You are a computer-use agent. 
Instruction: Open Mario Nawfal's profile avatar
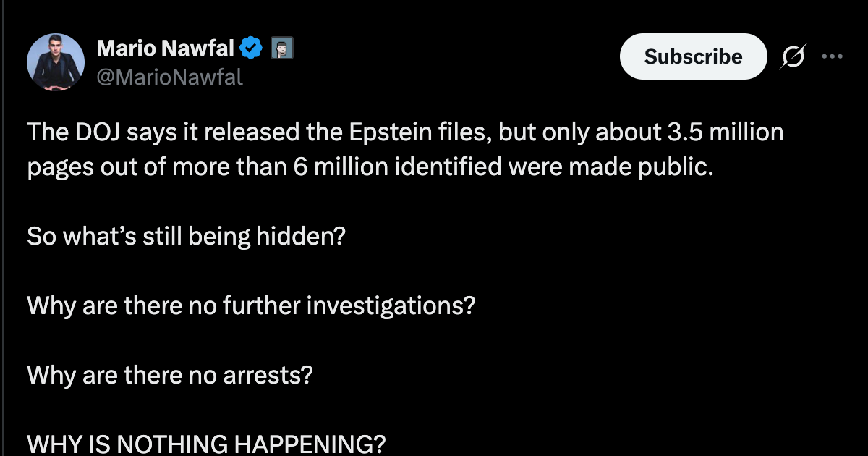pos(56,62)
